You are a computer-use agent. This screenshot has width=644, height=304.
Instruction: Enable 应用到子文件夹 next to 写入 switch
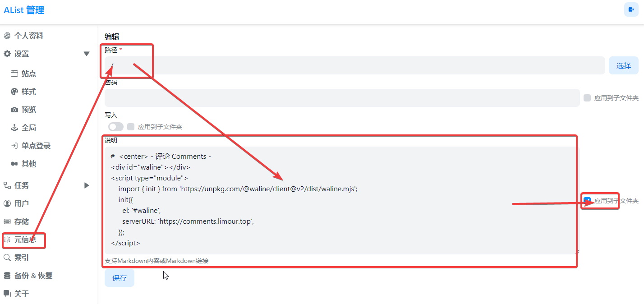131,127
